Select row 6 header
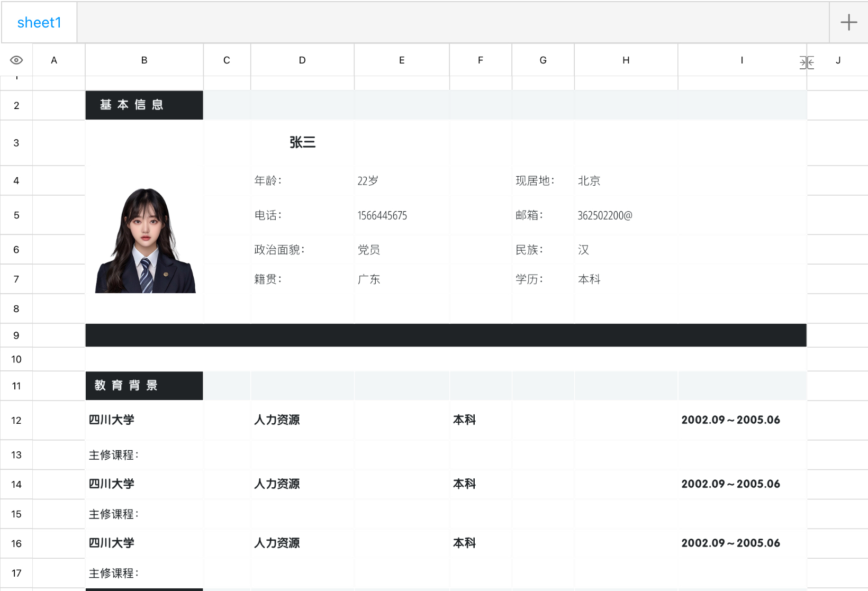 [16, 250]
